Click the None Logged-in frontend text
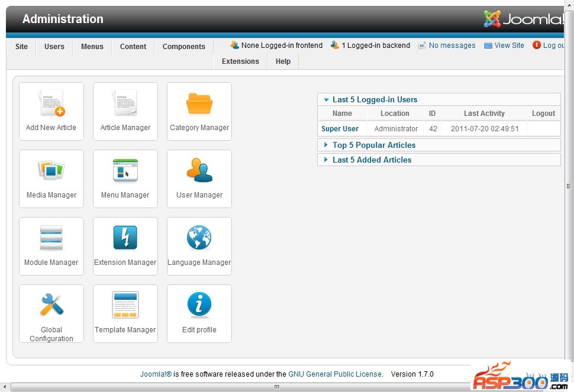The image size is (574, 392). (282, 46)
